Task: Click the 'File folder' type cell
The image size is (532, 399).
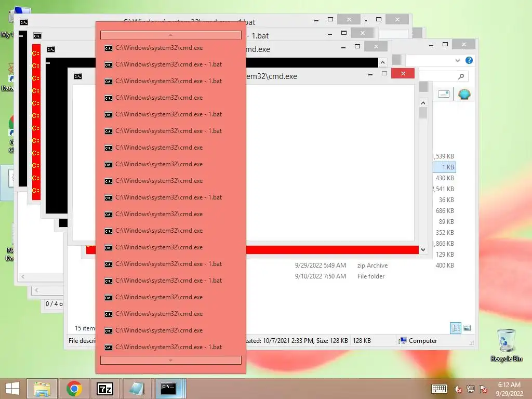Action: (x=371, y=276)
